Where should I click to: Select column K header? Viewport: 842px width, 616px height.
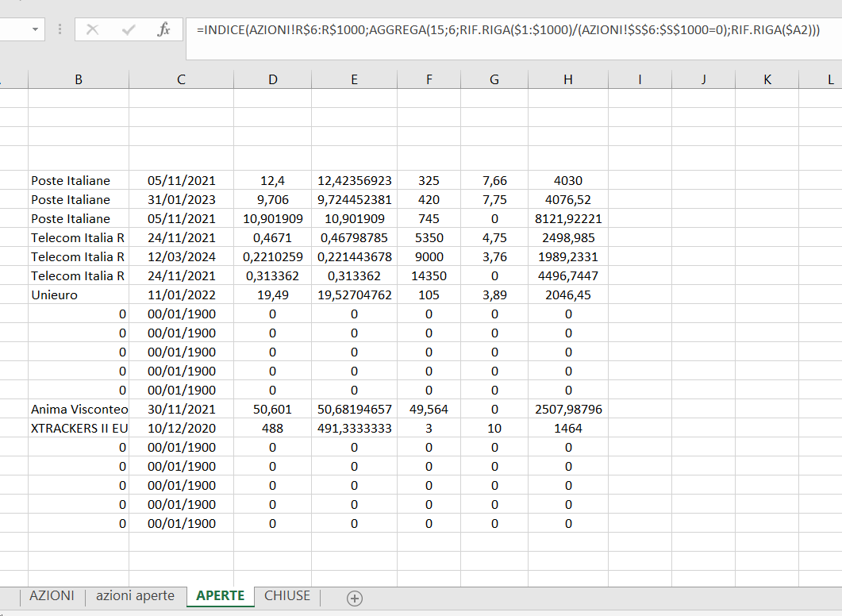(767, 79)
